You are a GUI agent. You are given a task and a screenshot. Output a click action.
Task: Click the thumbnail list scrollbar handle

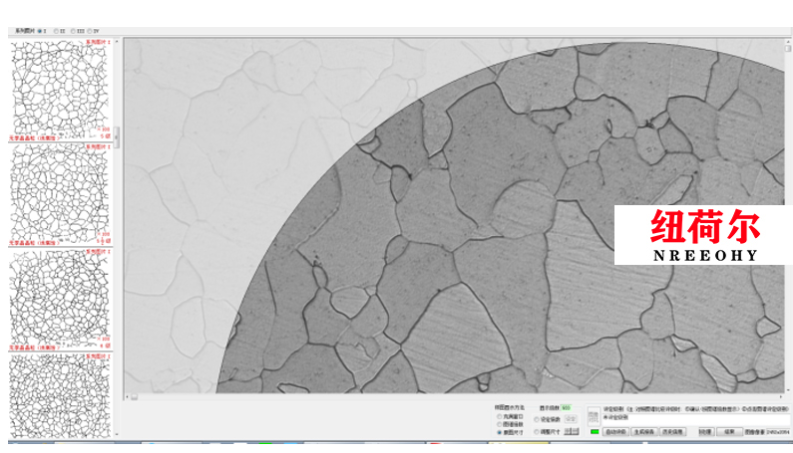[x=117, y=137]
